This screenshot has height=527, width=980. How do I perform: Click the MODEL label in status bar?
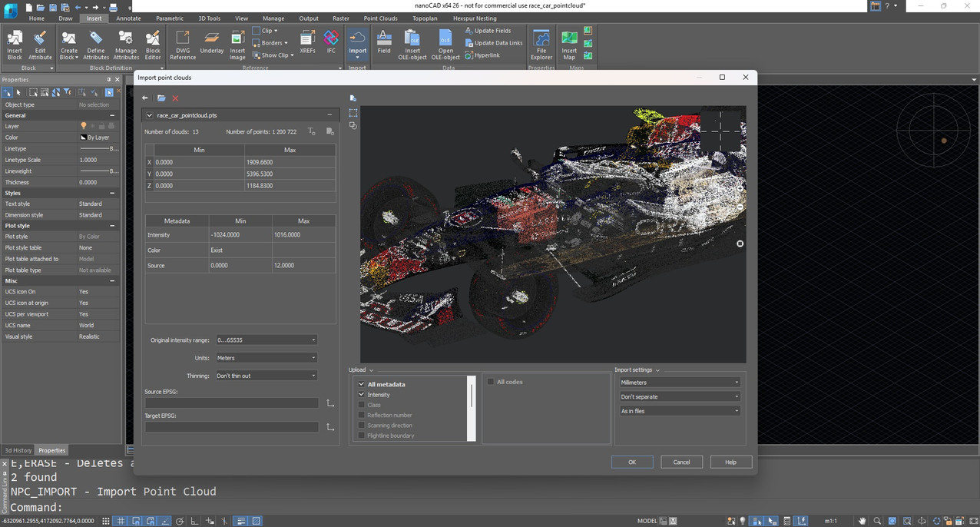(647, 521)
